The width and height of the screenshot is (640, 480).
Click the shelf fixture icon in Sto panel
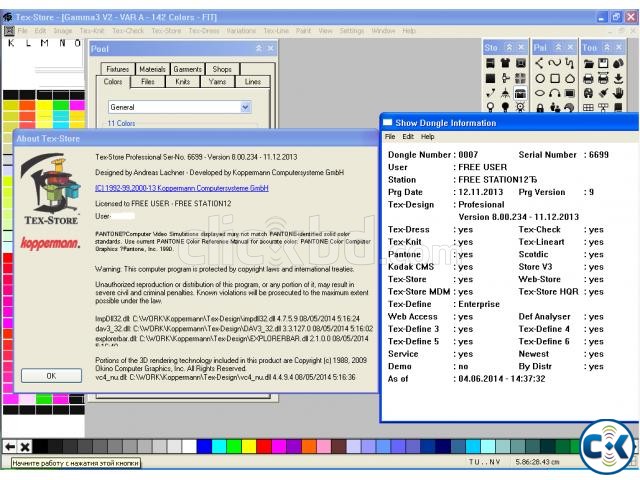tap(491, 63)
